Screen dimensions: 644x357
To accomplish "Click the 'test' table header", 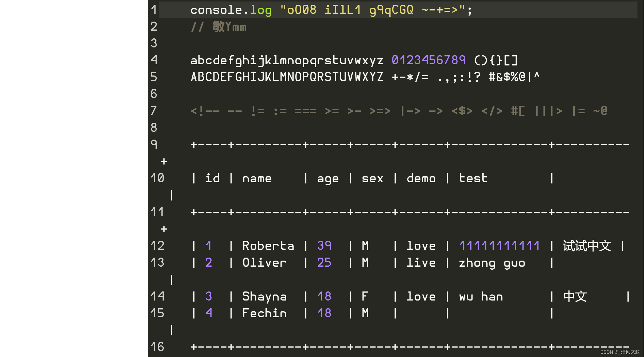I will (x=473, y=178).
